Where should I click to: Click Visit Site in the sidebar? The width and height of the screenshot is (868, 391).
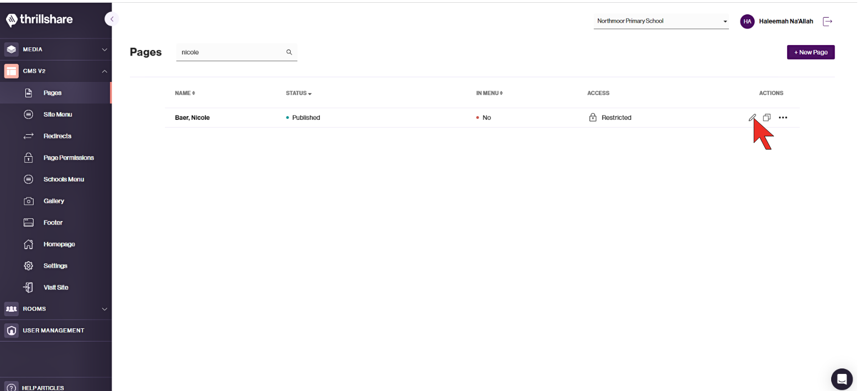click(x=56, y=288)
